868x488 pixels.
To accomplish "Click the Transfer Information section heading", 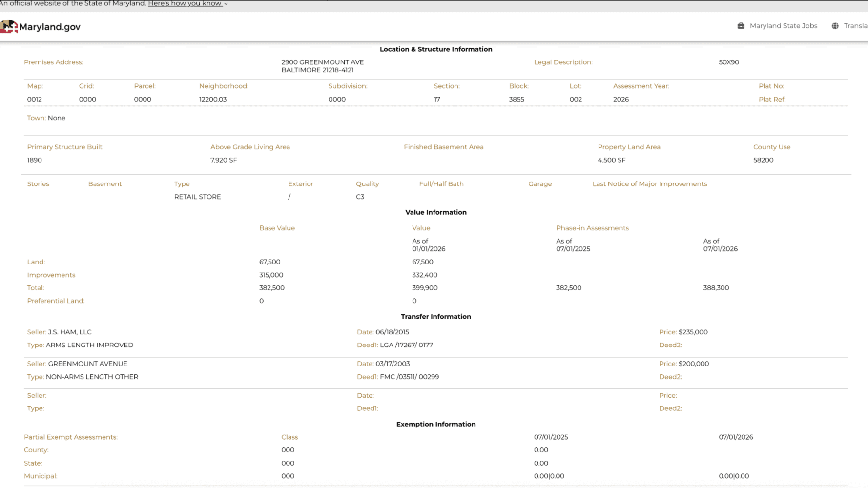I will (x=436, y=317).
